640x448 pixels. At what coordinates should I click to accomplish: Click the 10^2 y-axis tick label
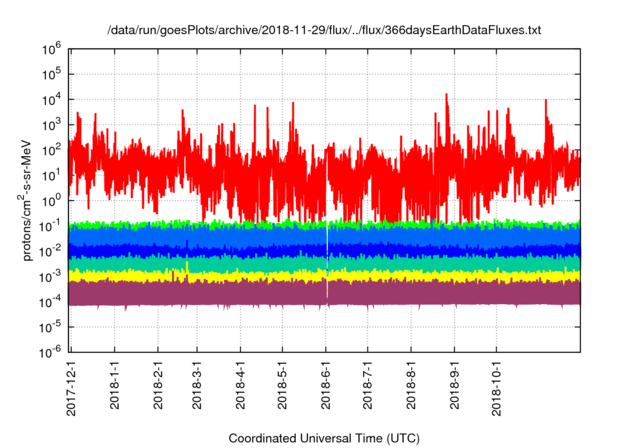[x=51, y=150]
